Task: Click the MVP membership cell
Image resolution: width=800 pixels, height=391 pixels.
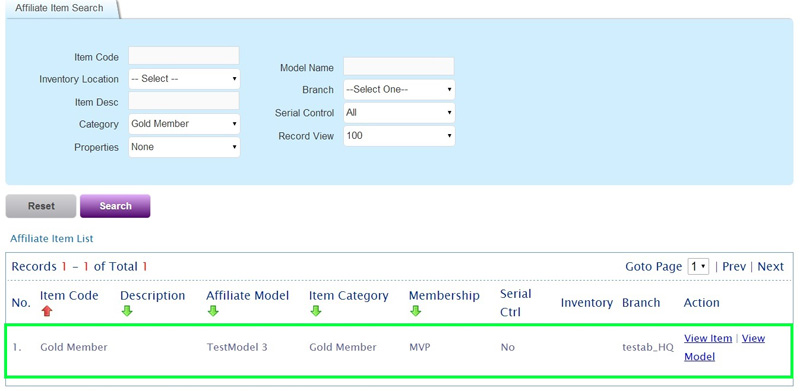Action: 420,347
